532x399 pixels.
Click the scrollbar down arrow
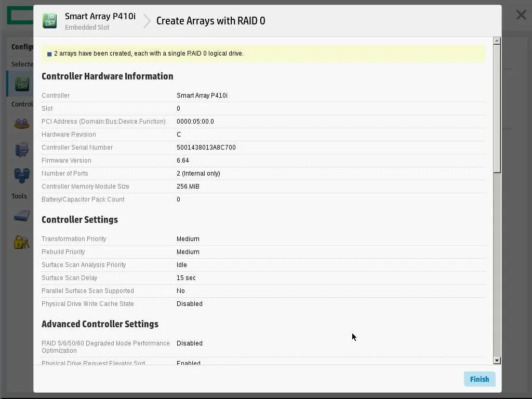(497, 361)
